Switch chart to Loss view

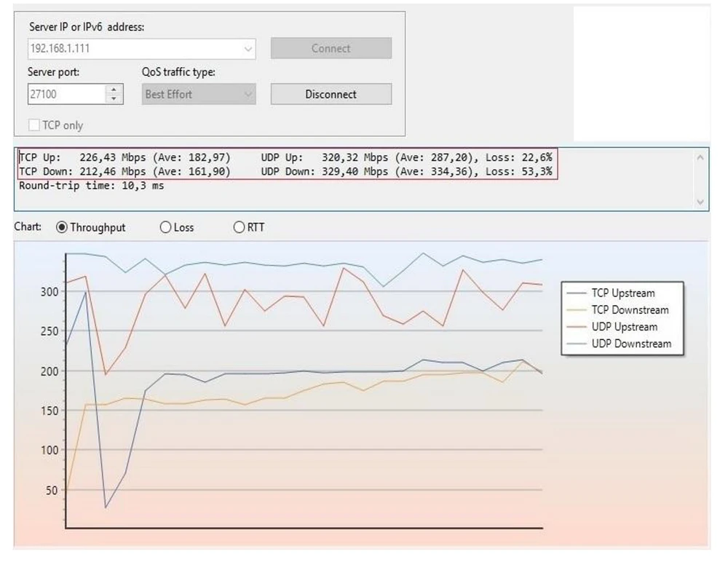pos(165,227)
